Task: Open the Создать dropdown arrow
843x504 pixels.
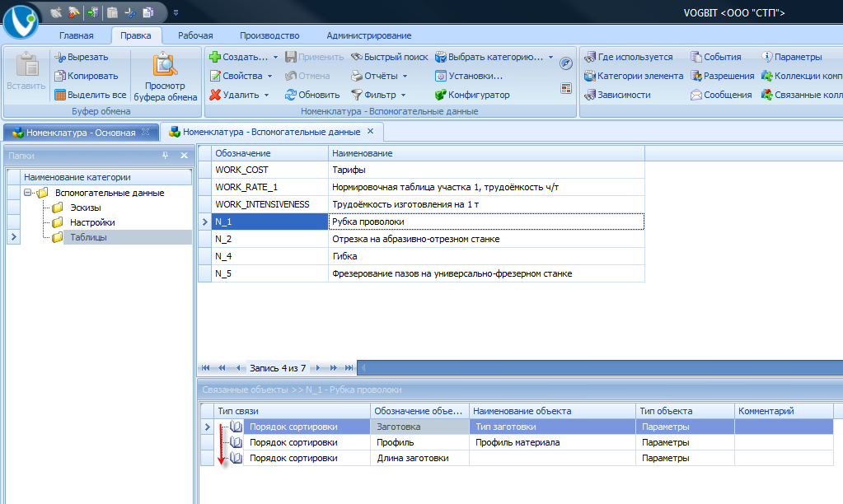Action: 275,57
